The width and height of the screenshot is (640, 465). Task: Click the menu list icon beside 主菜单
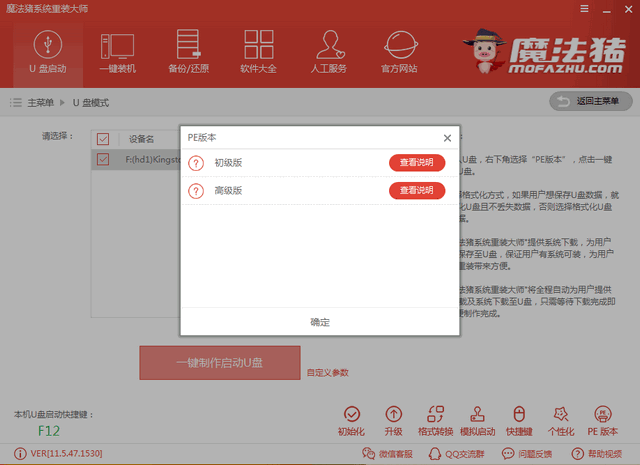(x=16, y=102)
